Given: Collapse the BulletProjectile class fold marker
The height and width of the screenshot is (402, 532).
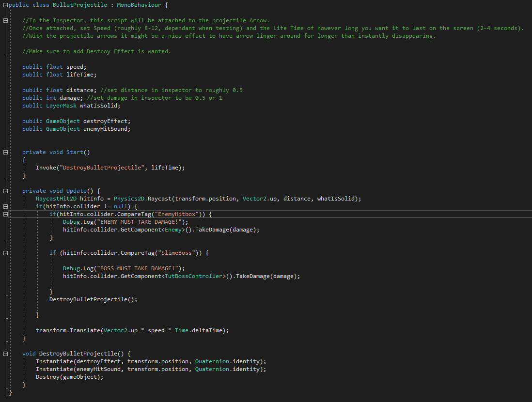Looking at the screenshot, I should (5, 5).
